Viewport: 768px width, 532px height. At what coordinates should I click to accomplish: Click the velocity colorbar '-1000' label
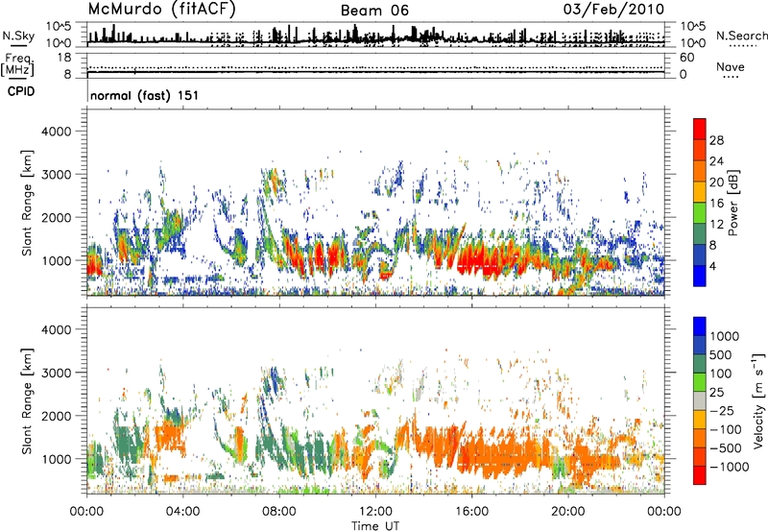[x=730, y=467]
